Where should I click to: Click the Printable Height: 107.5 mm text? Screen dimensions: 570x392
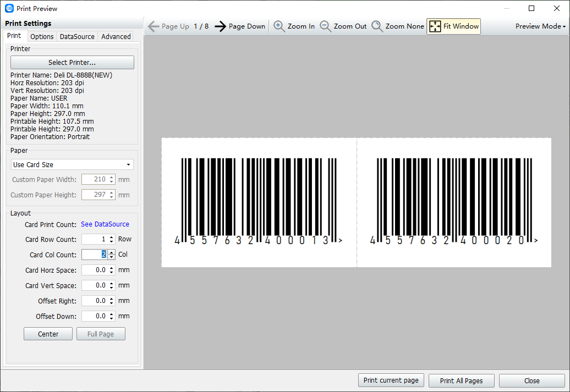click(52, 122)
